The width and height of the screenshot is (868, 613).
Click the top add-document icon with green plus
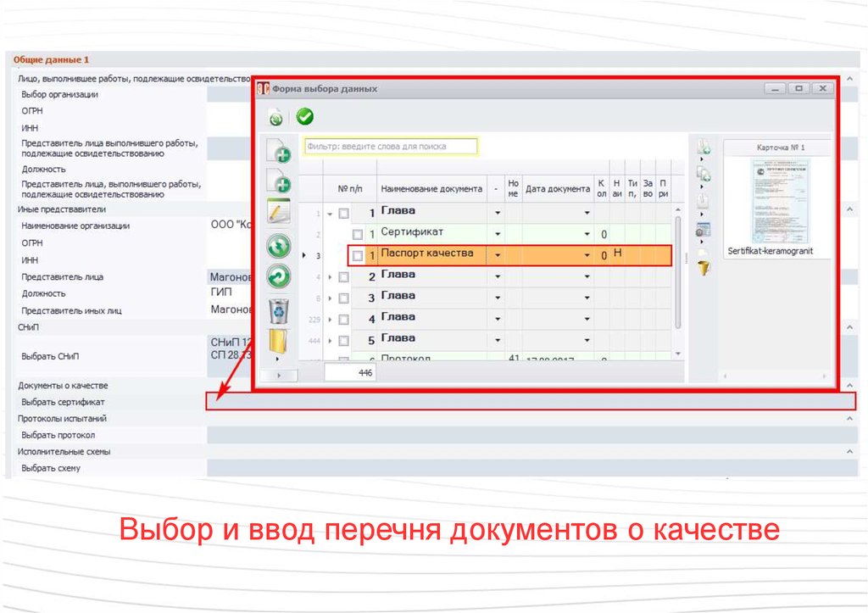click(x=279, y=151)
